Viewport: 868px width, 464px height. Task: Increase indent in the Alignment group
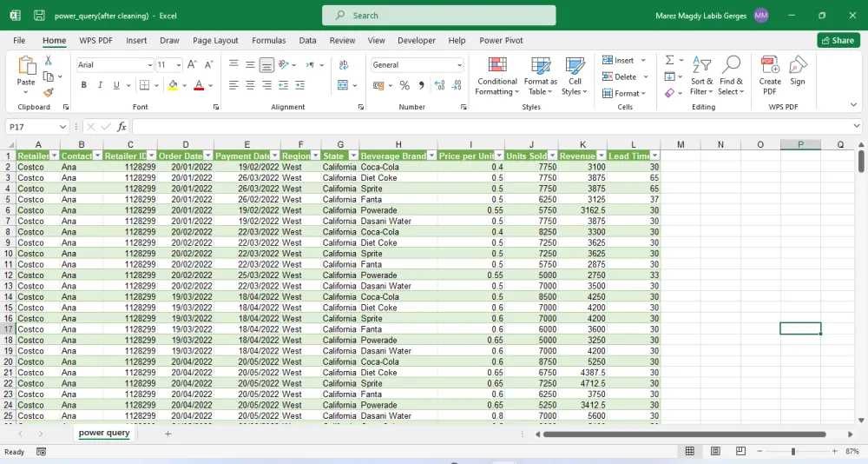coord(300,85)
